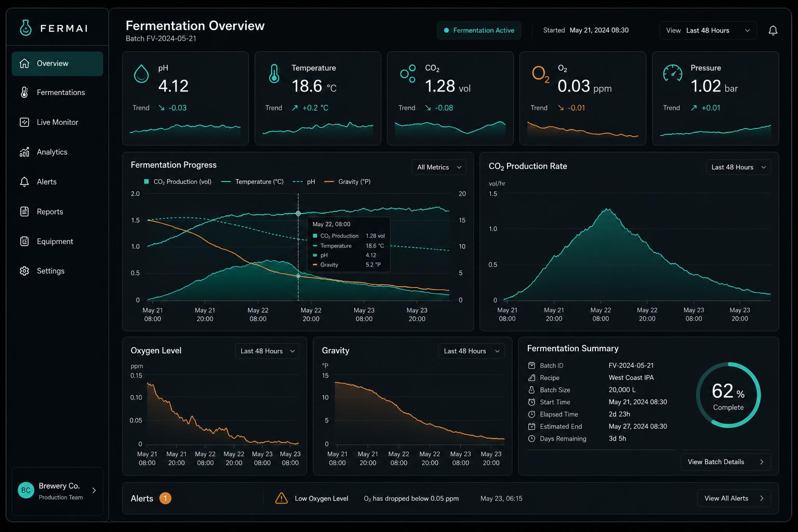Image resolution: width=798 pixels, height=532 pixels.
Task: Click the Equipment icon in sidebar
Action: click(x=24, y=241)
